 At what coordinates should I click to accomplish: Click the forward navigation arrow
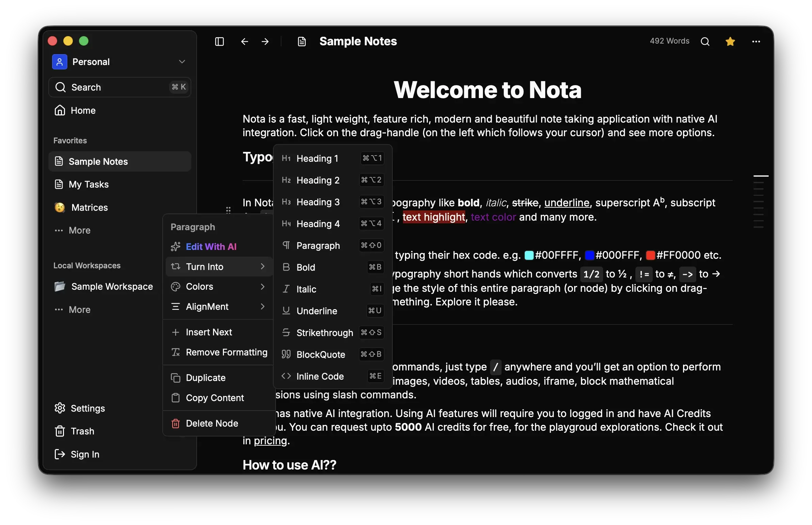(265, 41)
